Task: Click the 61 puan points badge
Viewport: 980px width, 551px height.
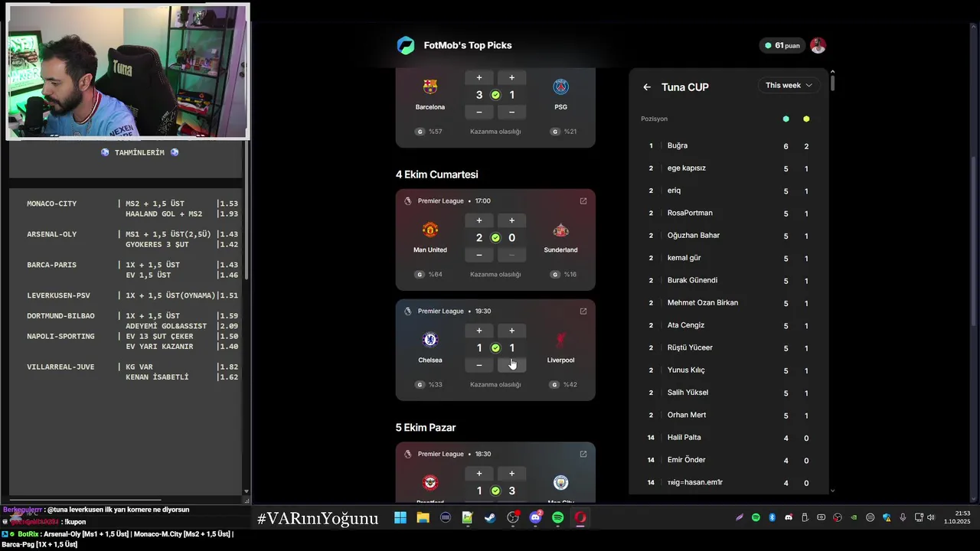Action: 782,45
